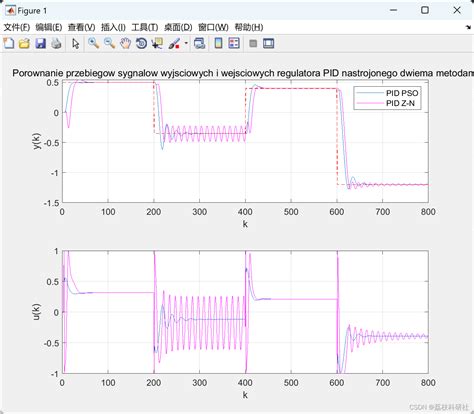
Task: Select the Zoom In magnifier tool
Action: [x=93, y=43]
